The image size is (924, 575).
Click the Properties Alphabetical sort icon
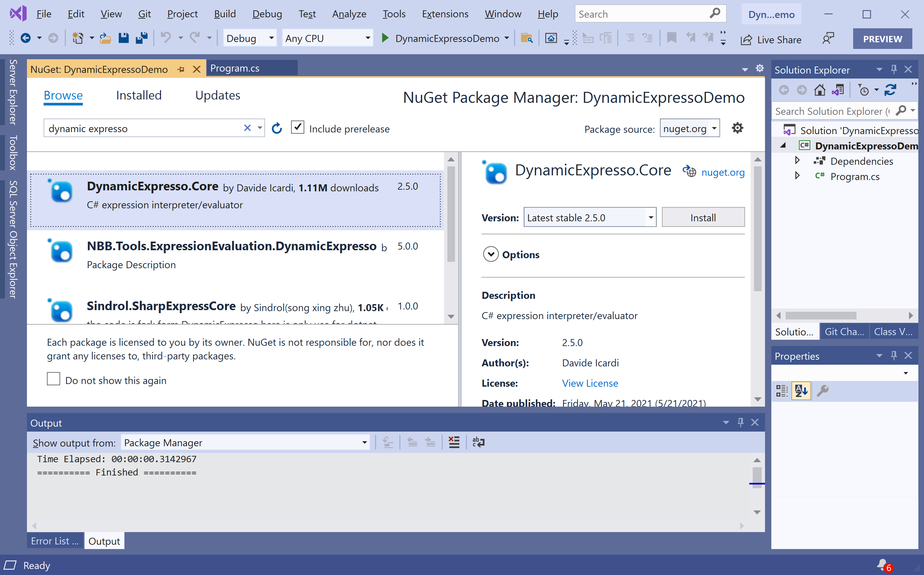click(801, 391)
